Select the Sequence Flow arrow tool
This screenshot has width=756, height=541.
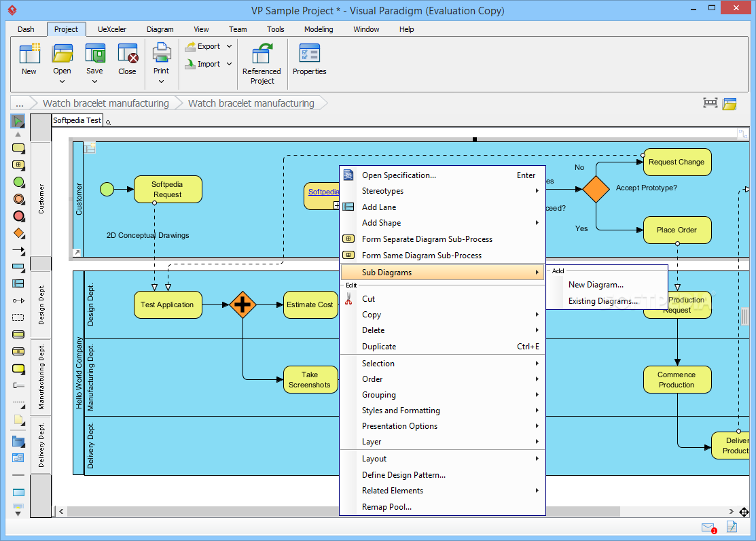pyautogui.click(x=19, y=251)
